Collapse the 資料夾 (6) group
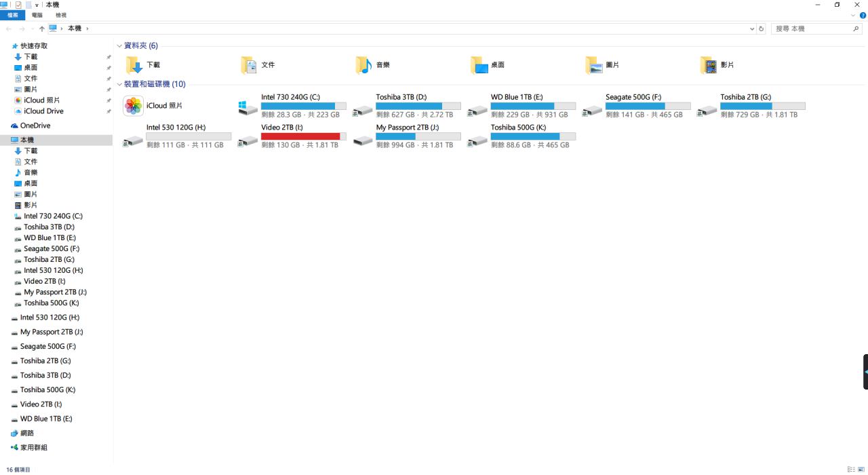 [119, 46]
